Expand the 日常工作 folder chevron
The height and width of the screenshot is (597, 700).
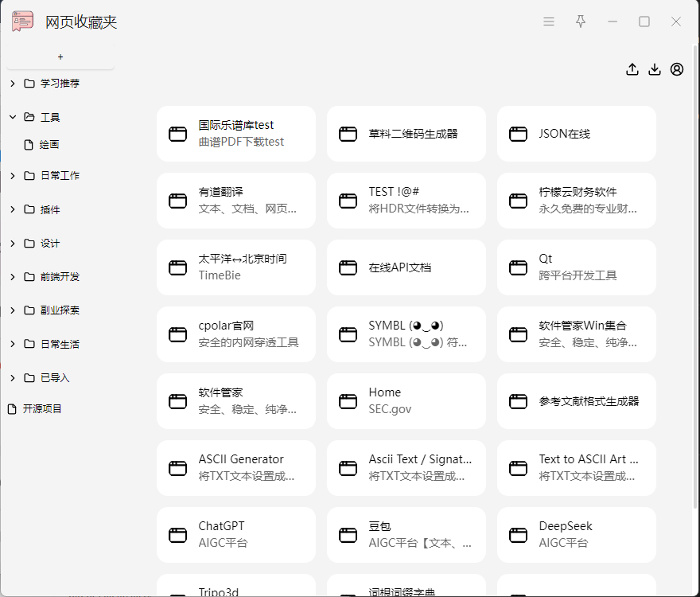tap(13, 176)
